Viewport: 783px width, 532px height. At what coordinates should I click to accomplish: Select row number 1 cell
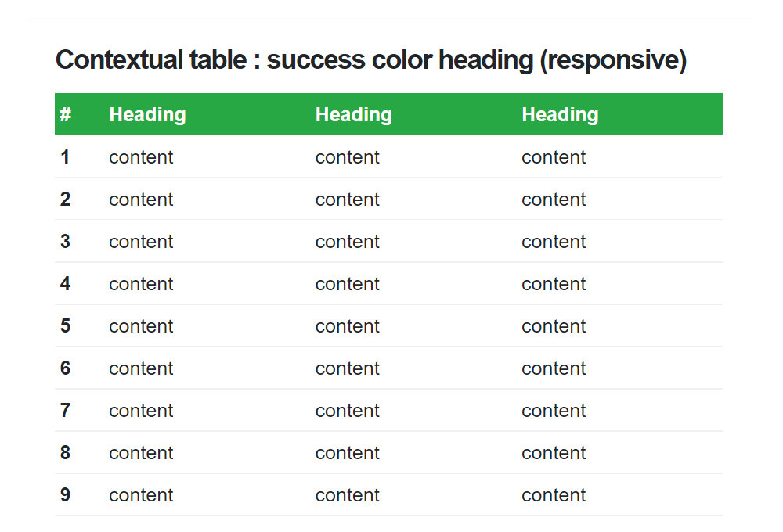(x=65, y=156)
